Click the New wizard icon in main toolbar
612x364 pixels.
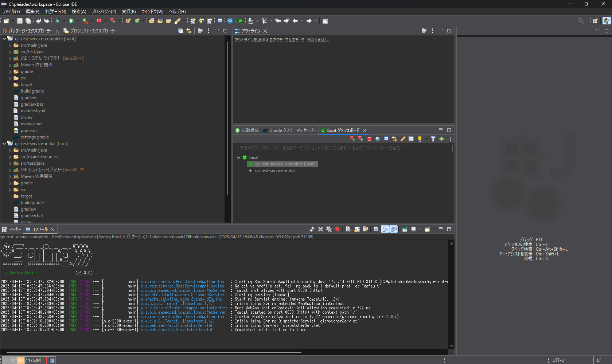click(6, 21)
